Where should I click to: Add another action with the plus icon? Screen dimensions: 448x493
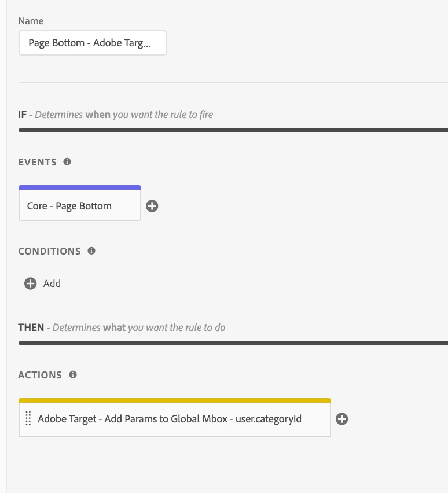pyautogui.click(x=342, y=419)
